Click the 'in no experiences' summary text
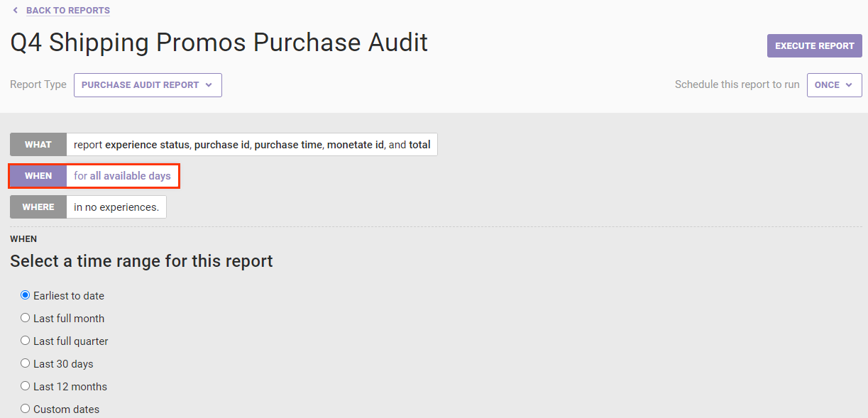Viewport: 868px width, 418px height. click(x=116, y=207)
